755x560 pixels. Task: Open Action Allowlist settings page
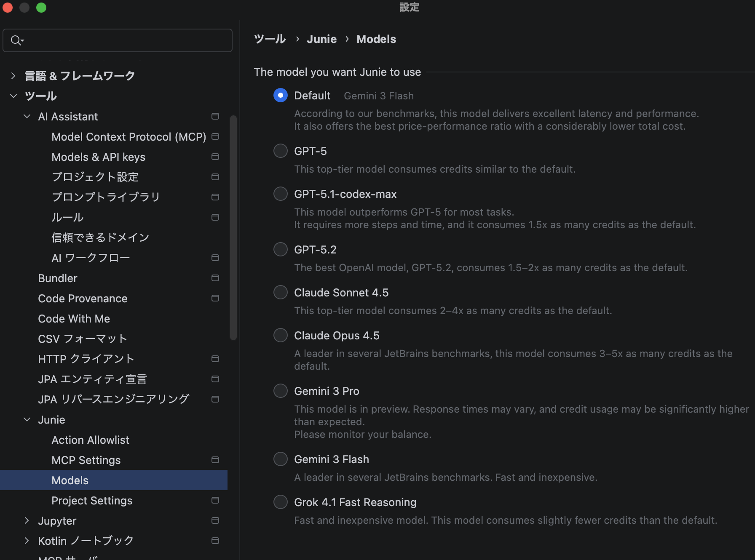90,440
